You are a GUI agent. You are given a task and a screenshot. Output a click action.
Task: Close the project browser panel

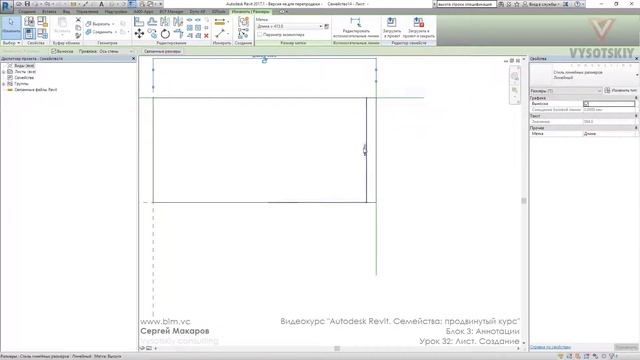point(133,59)
